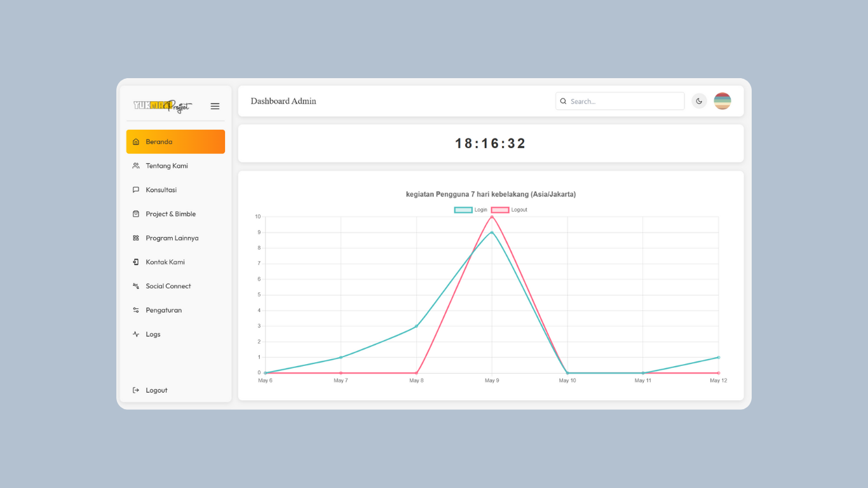Click the Dashboard Admin title
868x488 pixels.
(283, 101)
